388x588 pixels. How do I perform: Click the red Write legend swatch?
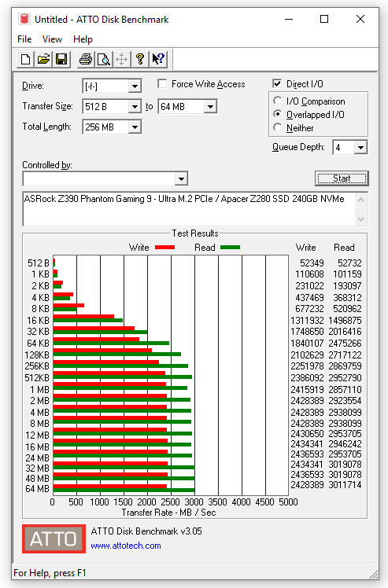(165, 247)
